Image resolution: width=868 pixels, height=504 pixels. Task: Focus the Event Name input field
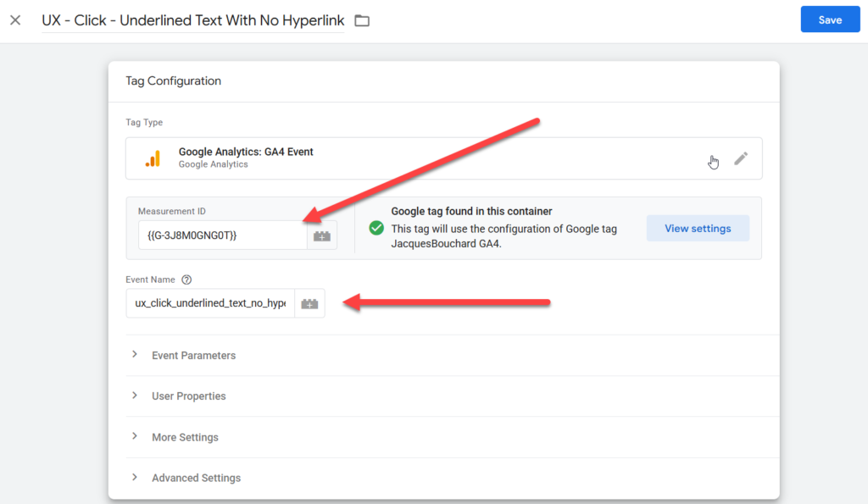[210, 303]
